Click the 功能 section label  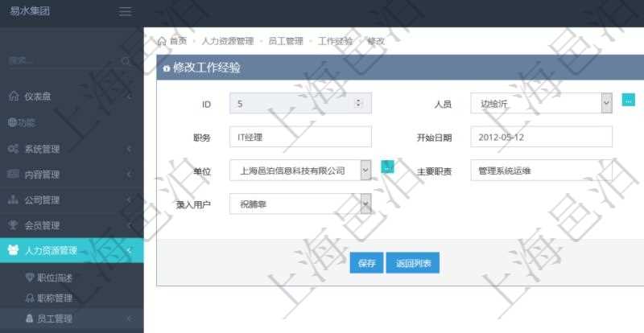(27, 122)
